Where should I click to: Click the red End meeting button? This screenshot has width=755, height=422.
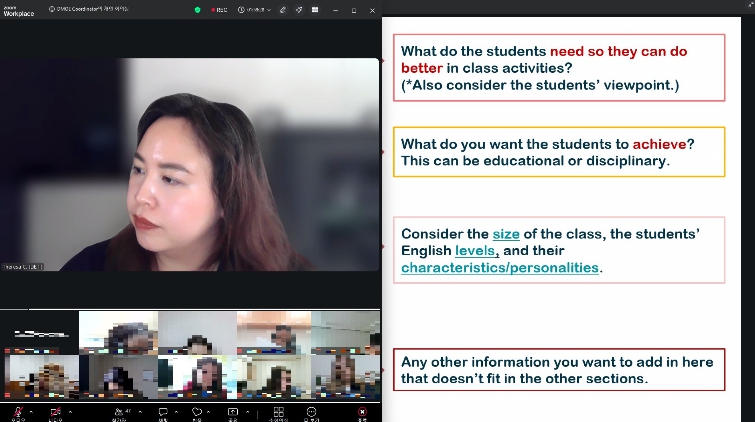[362, 411]
